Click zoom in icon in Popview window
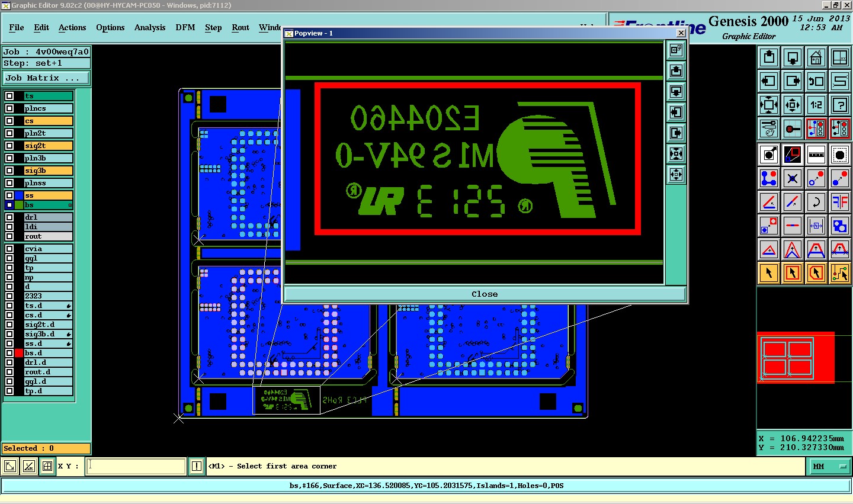Image resolution: width=853 pixels, height=504 pixels. pyautogui.click(x=676, y=154)
